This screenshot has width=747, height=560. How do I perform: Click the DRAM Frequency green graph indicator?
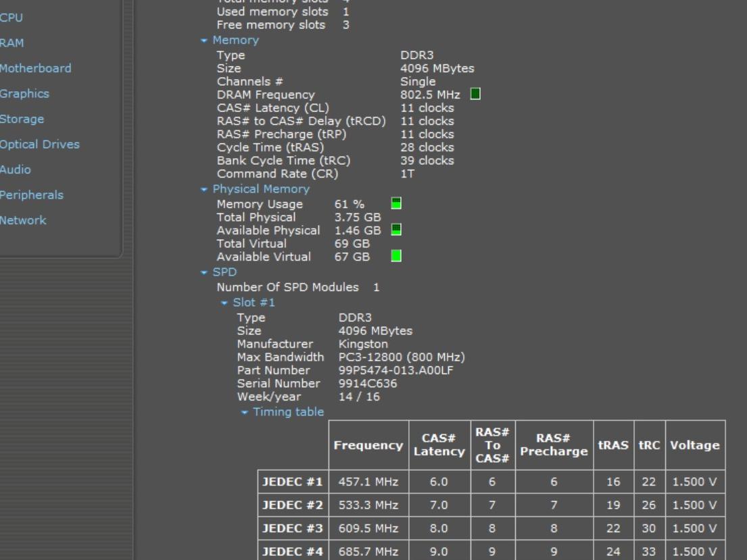[x=475, y=95]
